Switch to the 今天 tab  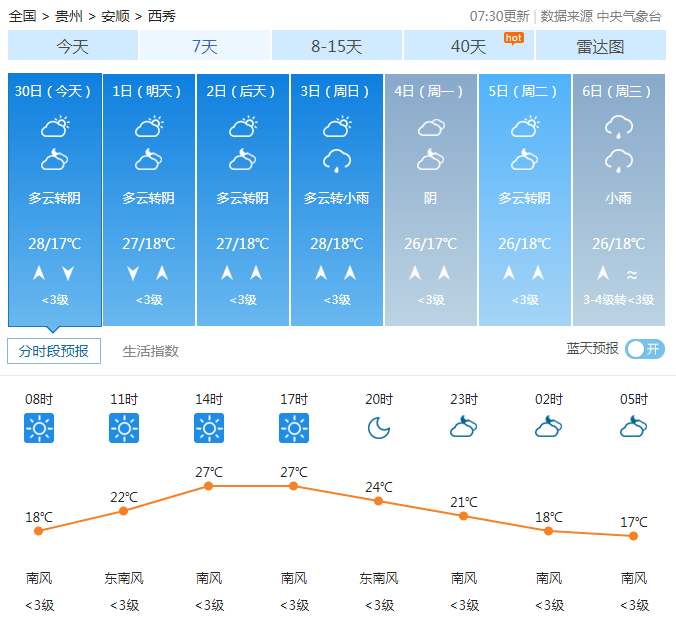point(72,46)
